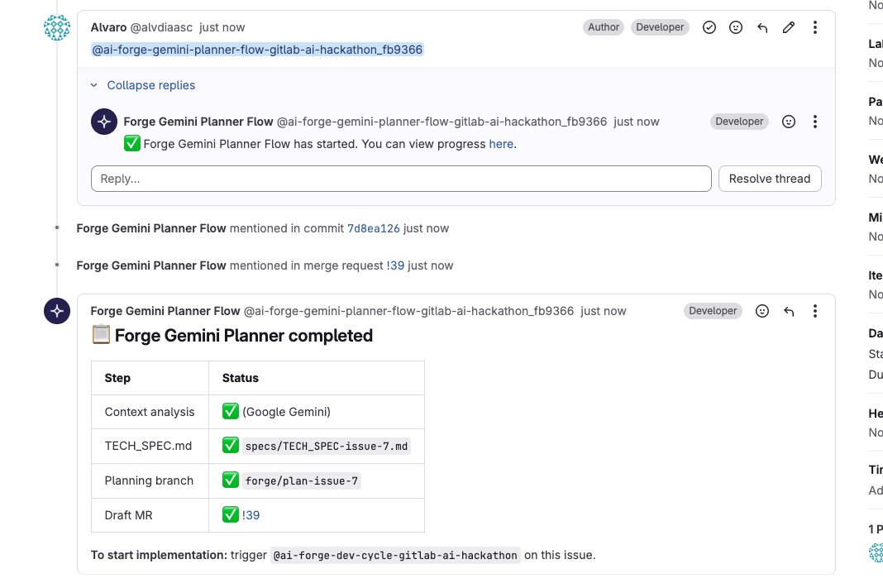Click Forge Gemini Planner Flow avatar beside completed comment

tap(57, 311)
